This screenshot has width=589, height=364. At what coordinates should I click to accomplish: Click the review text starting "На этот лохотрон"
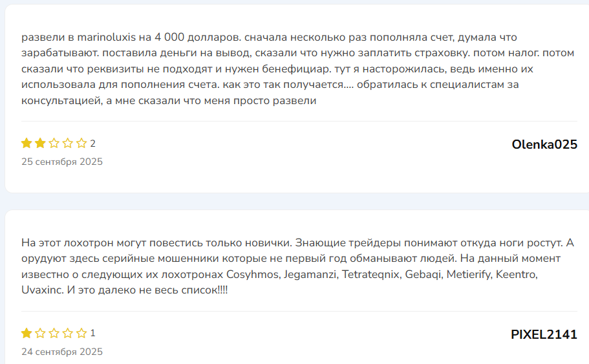point(298,266)
